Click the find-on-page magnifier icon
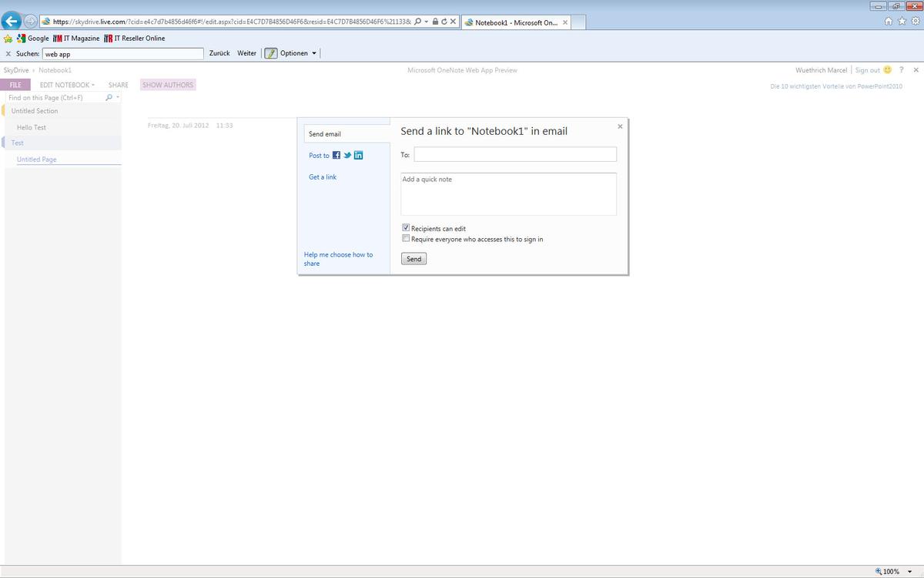Image resolution: width=924 pixels, height=578 pixels. 109,98
